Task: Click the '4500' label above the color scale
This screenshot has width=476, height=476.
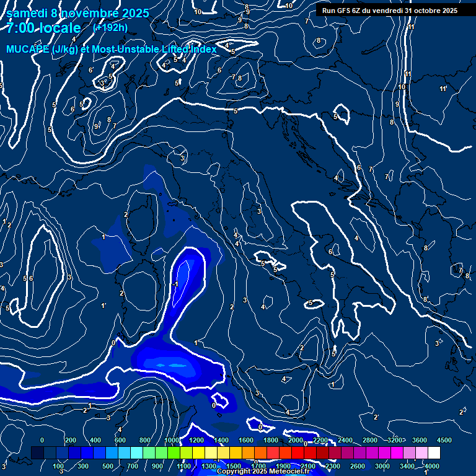Action: click(444, 440)
